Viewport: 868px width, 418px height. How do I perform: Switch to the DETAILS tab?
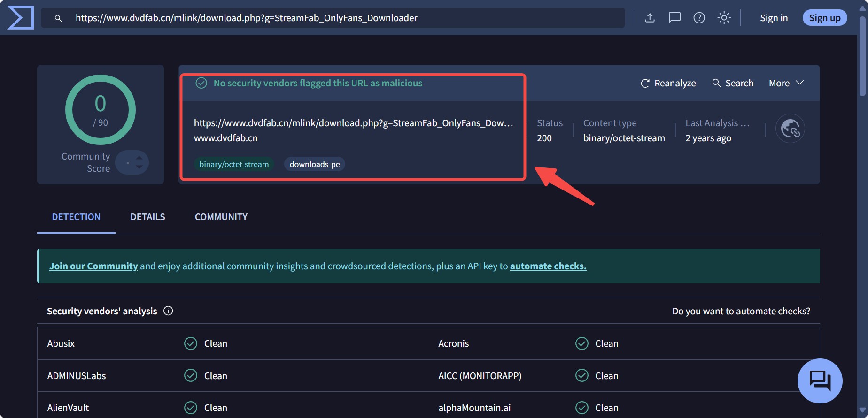point(147,217)
